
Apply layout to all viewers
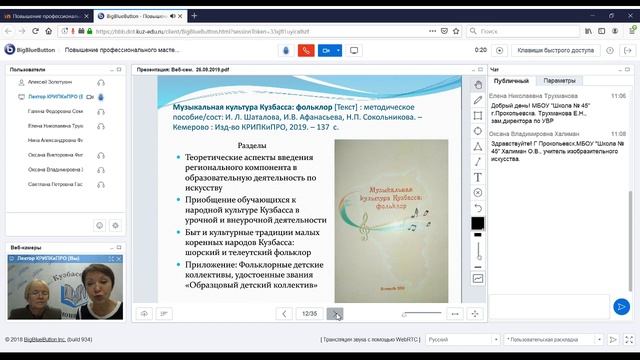613,340
